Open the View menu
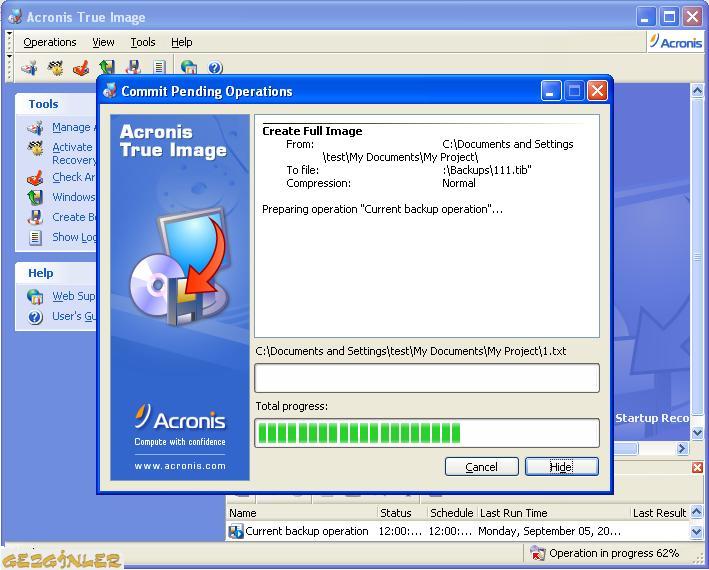Viewport: 709px width, 570px height. [x=103, y=42]
